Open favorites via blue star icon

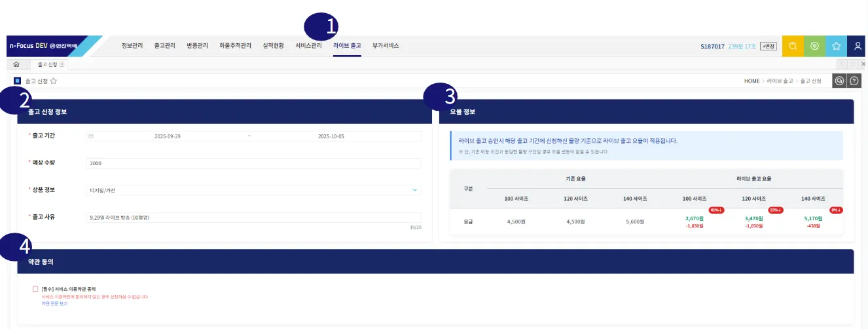click(836, 46)
